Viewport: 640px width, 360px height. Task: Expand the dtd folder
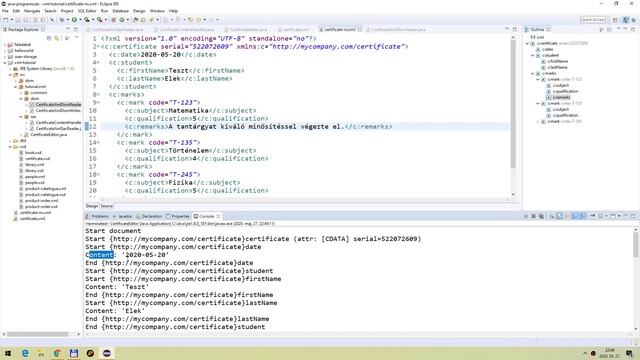pos(11,141)
